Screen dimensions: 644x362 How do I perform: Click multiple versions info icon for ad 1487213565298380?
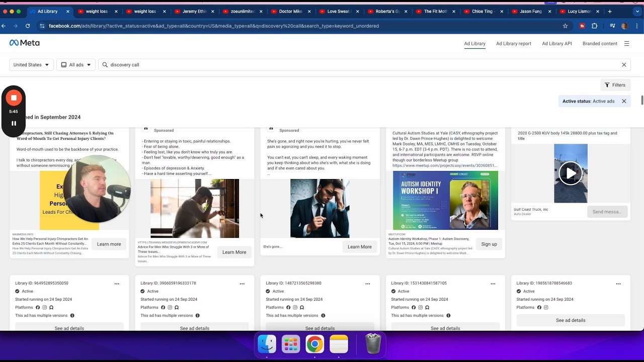click(x=323, y=316)
